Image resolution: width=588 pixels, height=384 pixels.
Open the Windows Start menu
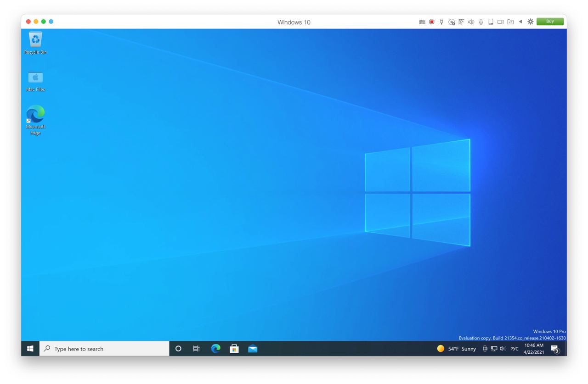pyautogui.click(x=30, y=349)
